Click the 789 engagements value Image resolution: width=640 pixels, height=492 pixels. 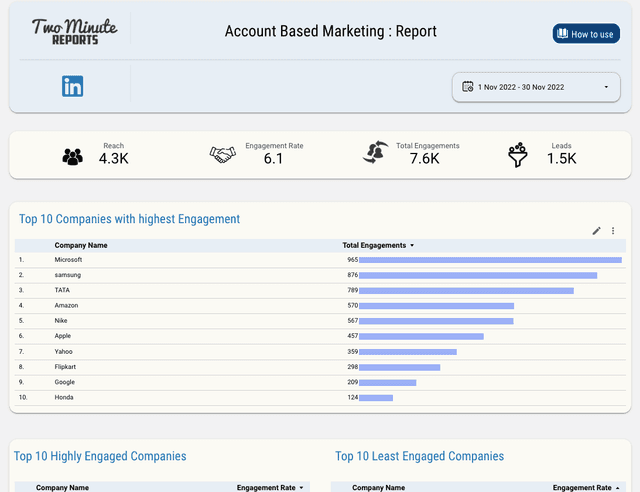tap(353, 290)
